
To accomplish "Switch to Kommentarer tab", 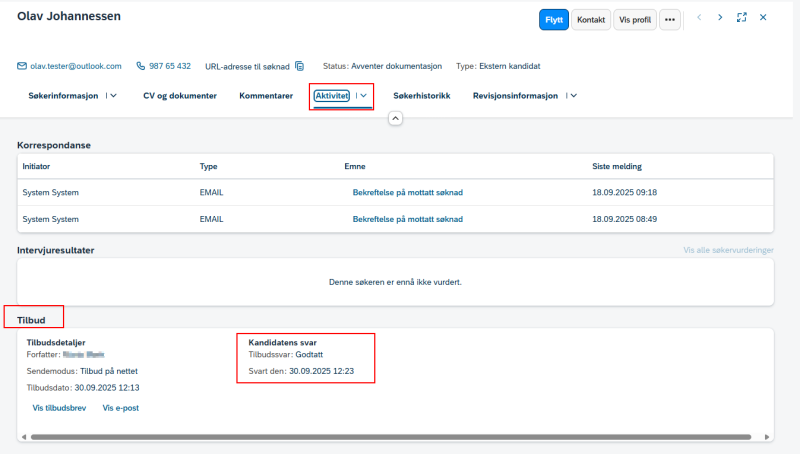I will click(x=266, y=96).
